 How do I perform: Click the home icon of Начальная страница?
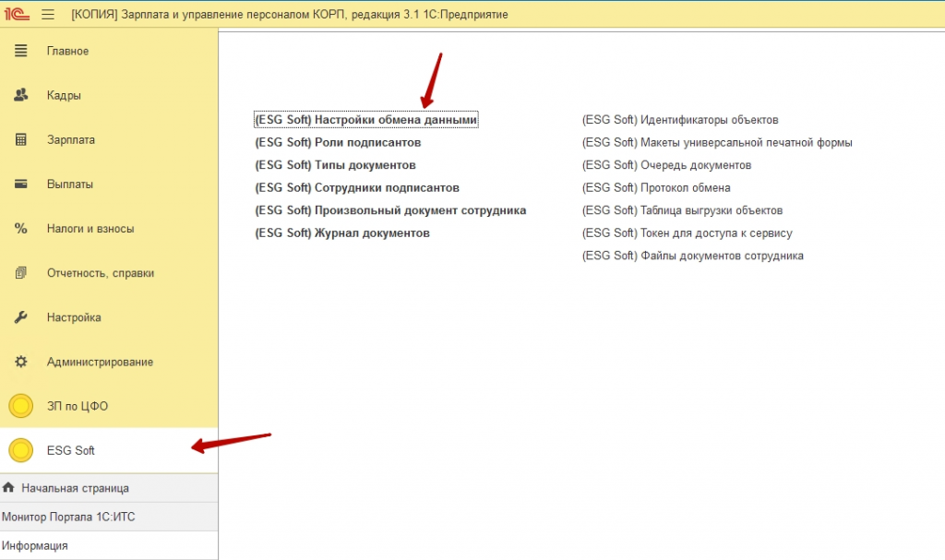[8, 488]
